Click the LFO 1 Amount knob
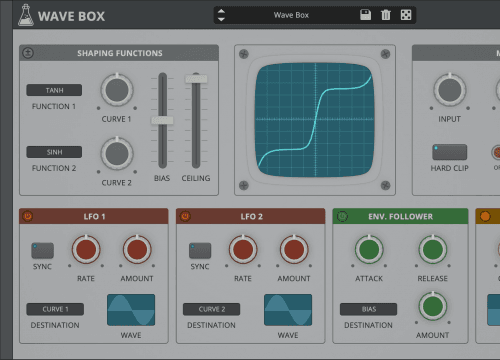This screenshot has width=500, height=360. click(137, 250)
